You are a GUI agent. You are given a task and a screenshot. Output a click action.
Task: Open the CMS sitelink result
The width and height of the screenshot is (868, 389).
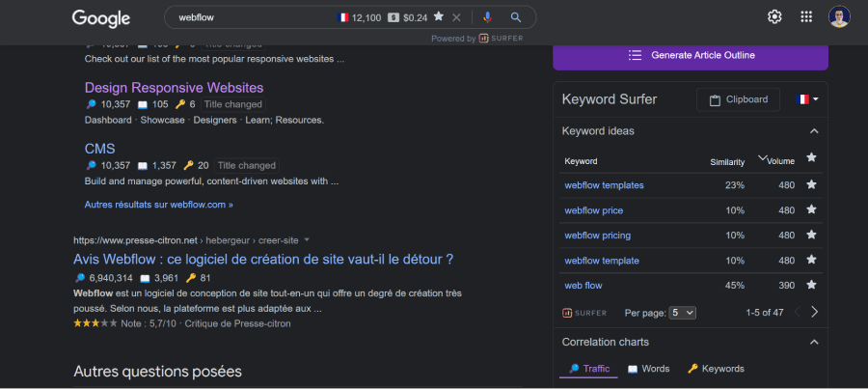[x=99, y=149]
